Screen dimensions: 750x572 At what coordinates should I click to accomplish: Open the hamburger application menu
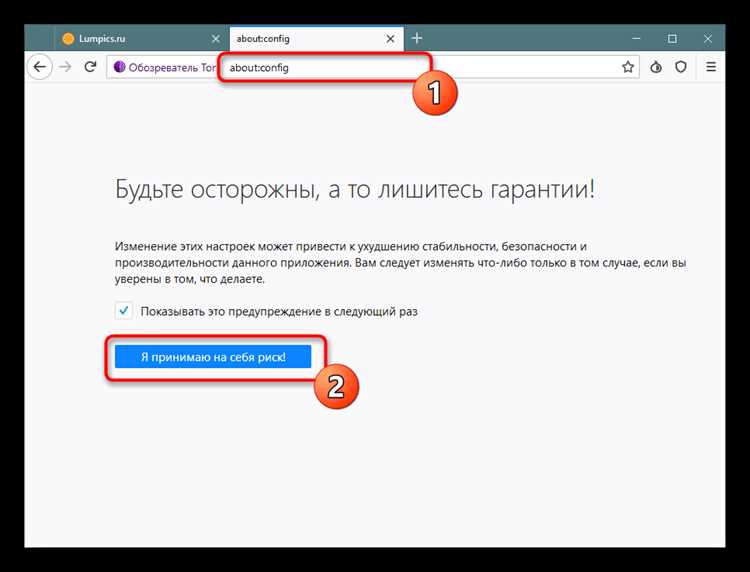click(x=711, y=67)
